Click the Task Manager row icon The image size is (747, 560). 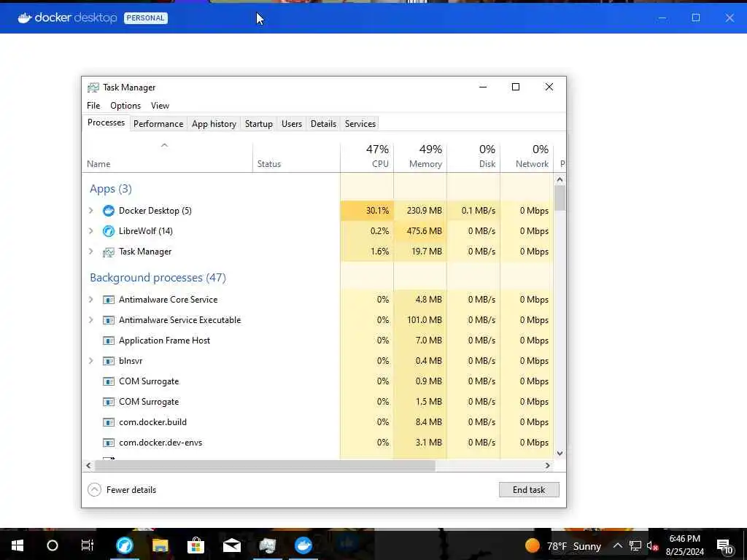coord(109,252)
